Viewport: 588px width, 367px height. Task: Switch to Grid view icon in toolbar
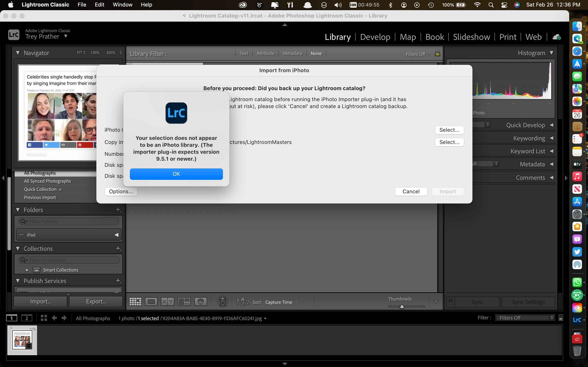(135, 302)
